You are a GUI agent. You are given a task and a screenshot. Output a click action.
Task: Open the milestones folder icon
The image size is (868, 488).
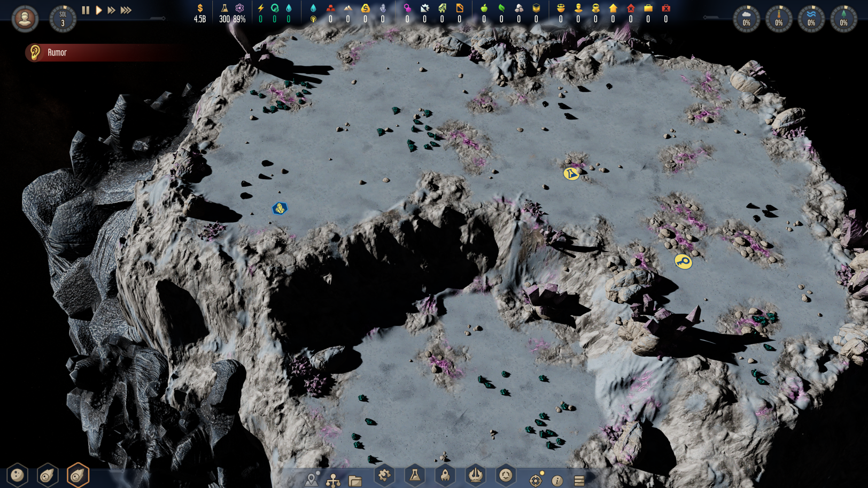[x=355, y=481]
